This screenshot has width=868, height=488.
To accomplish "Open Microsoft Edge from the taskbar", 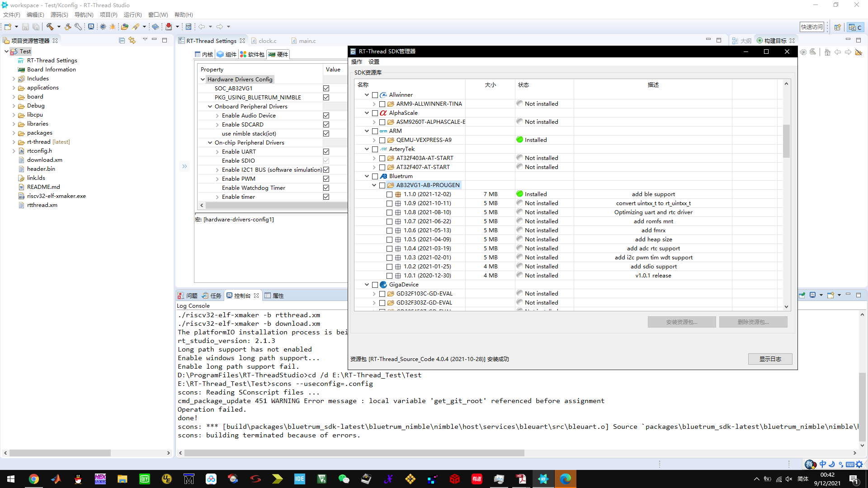I will (565, 479).
